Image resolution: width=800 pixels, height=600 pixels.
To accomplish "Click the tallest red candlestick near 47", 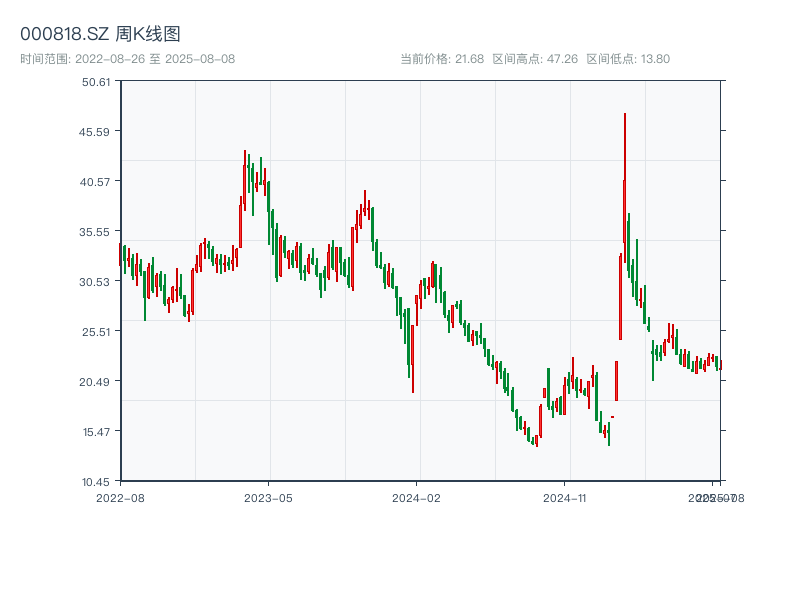I will tap(624, 188).
